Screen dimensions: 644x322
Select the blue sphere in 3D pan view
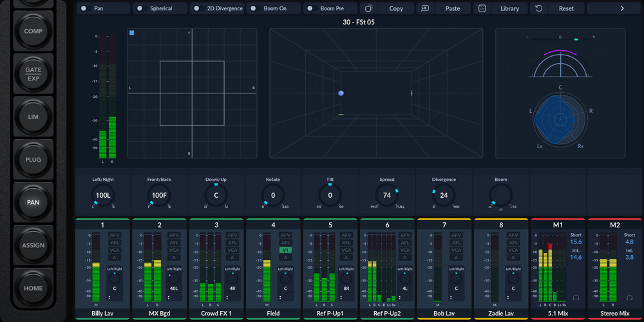(x=341, y=93)
